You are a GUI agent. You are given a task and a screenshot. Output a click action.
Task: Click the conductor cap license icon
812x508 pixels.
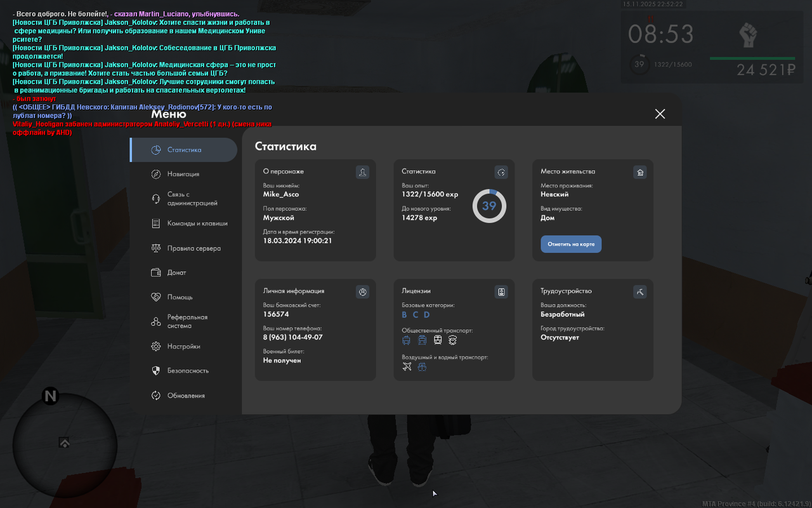point(452,340)
